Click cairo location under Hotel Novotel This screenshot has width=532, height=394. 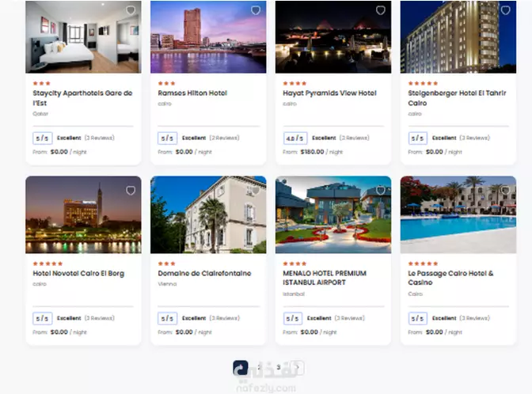(40, 284)
